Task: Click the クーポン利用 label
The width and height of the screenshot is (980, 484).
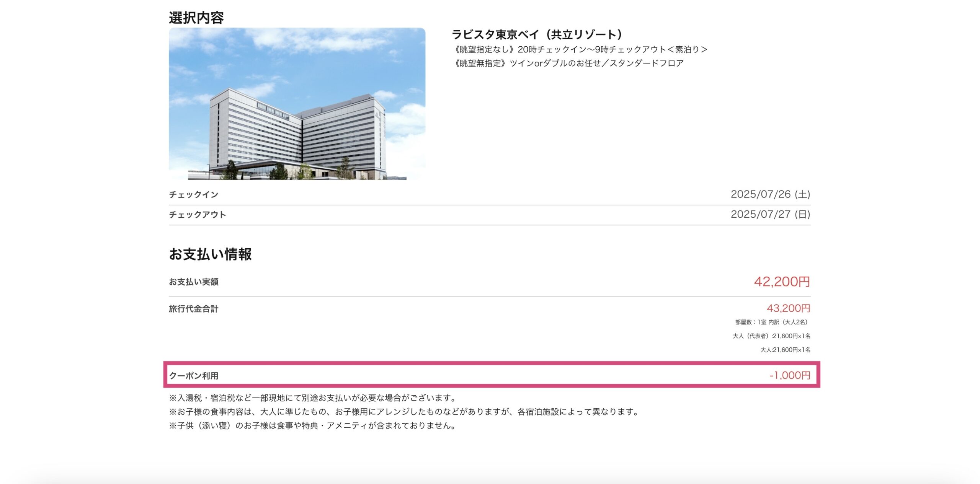Action: pos(194,376)
